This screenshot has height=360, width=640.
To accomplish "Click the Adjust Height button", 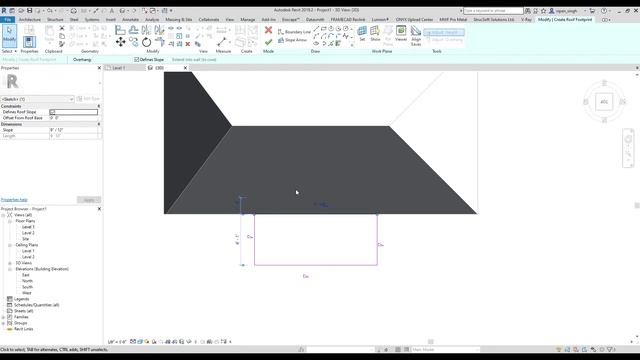I will click(x=444, y=32).
